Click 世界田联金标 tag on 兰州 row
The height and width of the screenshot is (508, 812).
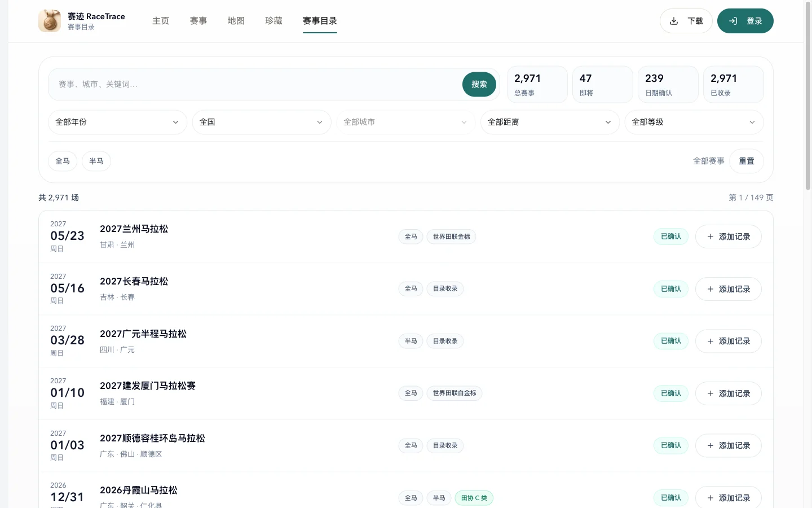tap(451, 237)
